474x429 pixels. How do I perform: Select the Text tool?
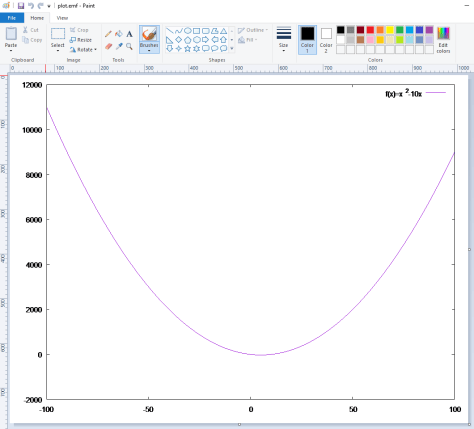pos(129,34)
